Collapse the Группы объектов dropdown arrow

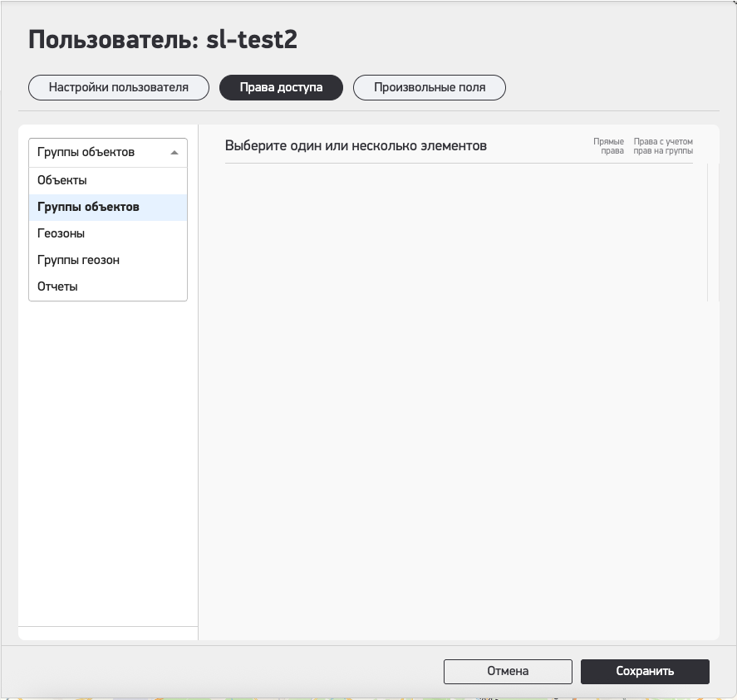tap(174, 152)
